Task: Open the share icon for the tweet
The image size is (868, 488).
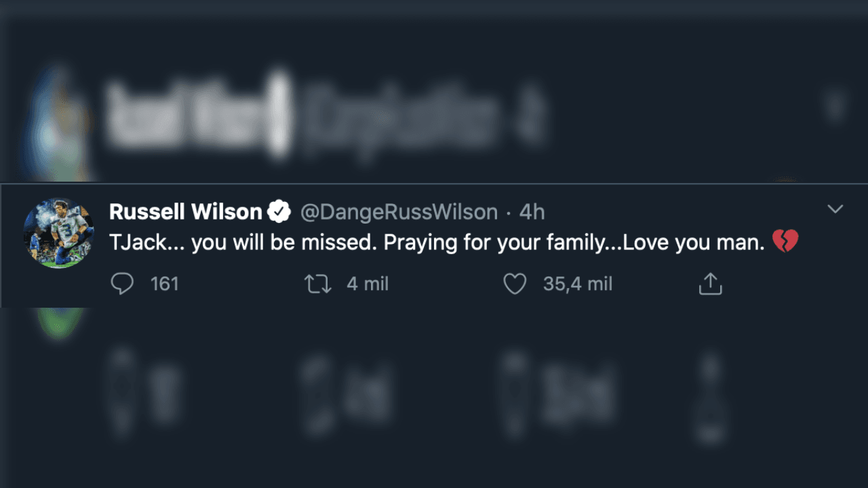Action: point(710,284)
